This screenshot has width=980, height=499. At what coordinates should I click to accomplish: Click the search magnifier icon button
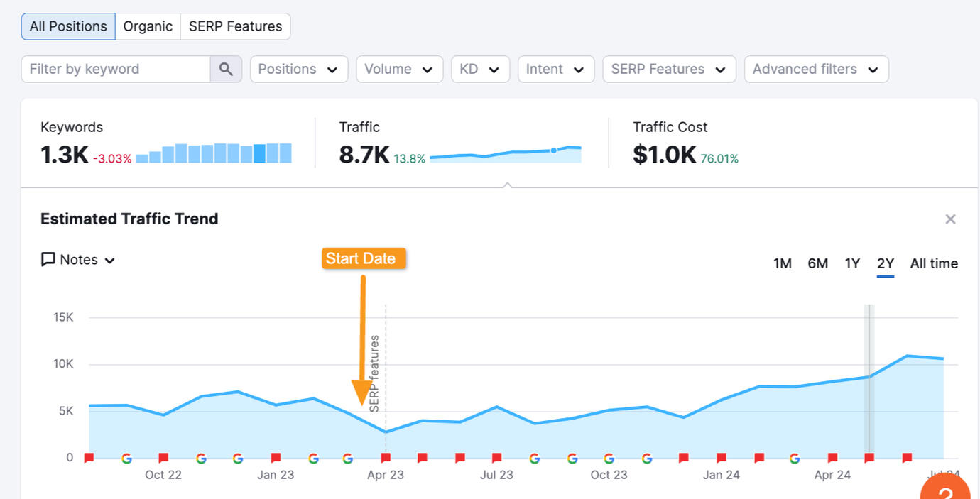pos(226,69)
